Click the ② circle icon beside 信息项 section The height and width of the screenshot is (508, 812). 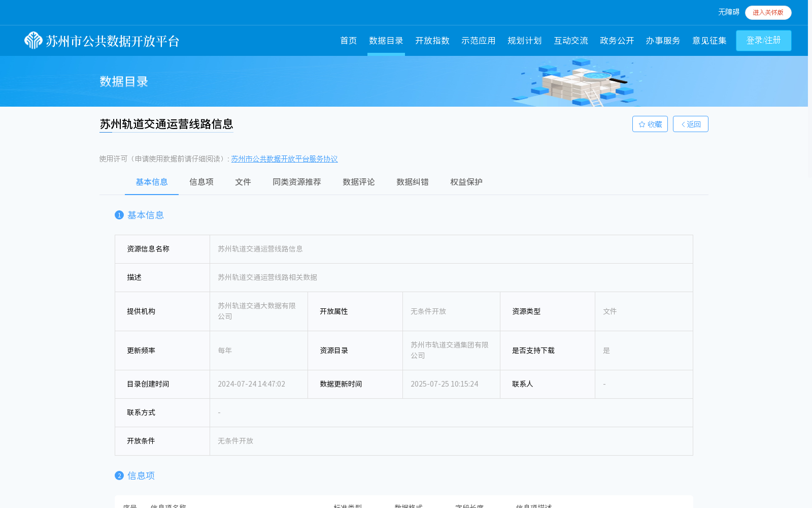pyautogui.click(x=119, y=475)
